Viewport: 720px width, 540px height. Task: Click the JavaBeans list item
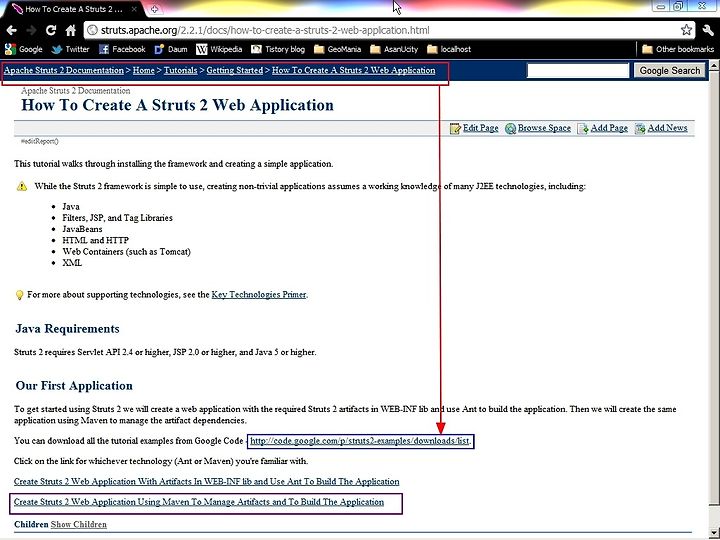point(82,229)
